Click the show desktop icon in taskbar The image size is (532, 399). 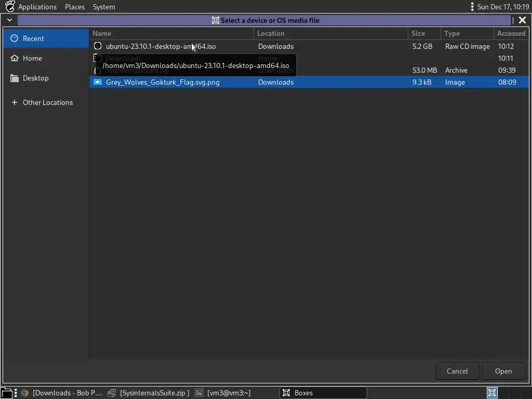pos(6,393)
